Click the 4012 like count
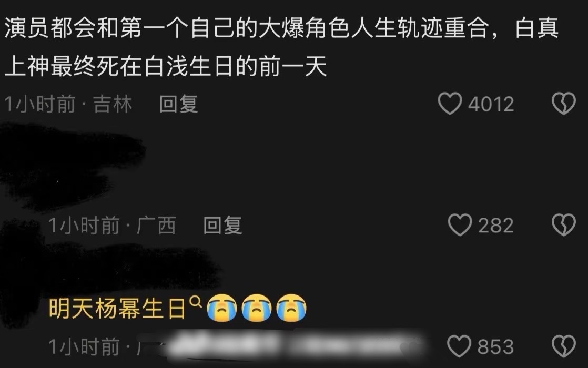This screenshot has width=588, height=368. pyautogui.click(x=491, y=104)
